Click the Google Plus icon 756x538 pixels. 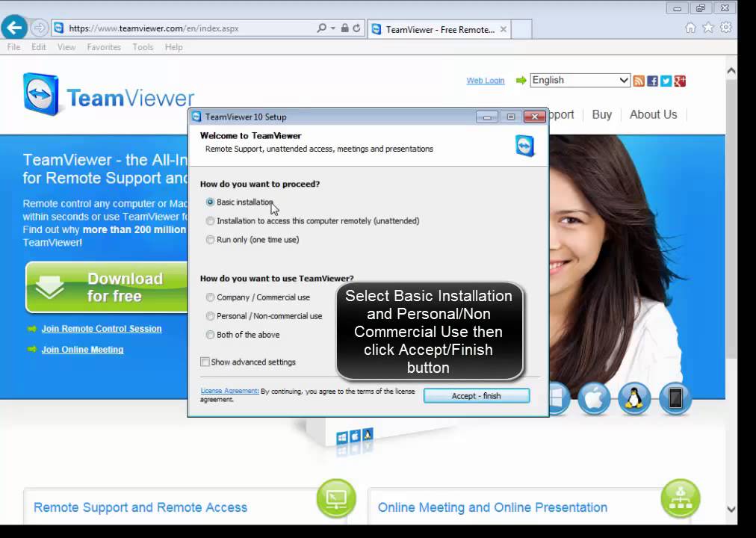click(x=680, y=81)
